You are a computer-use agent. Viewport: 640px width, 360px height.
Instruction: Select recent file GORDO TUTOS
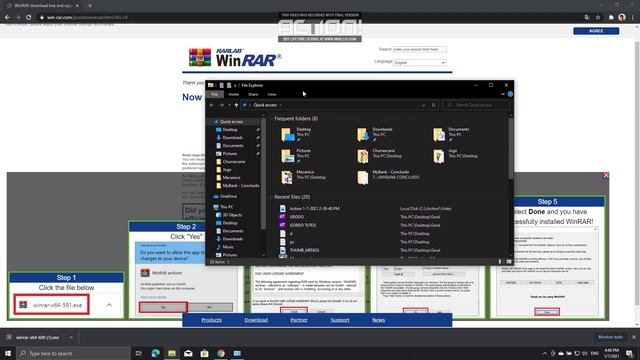coord(302,225)
